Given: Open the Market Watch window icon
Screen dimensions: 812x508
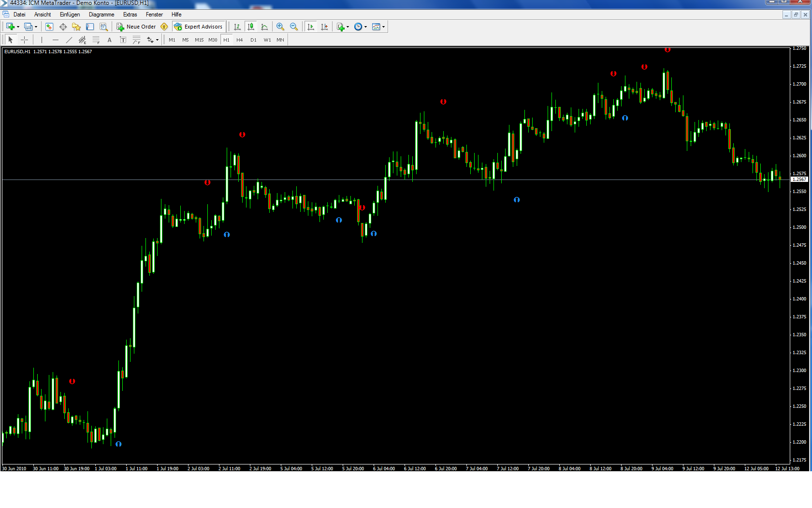Looking at the screenshot, I should coord(49,27).
